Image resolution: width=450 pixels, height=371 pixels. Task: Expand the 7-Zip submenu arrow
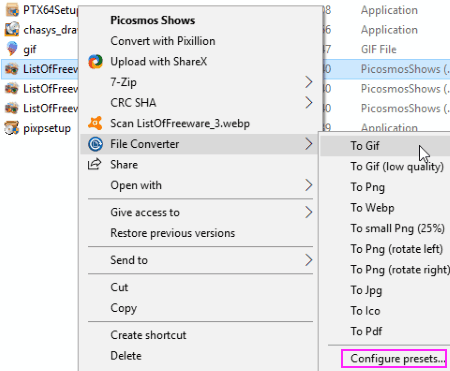(x=309, y=82)
